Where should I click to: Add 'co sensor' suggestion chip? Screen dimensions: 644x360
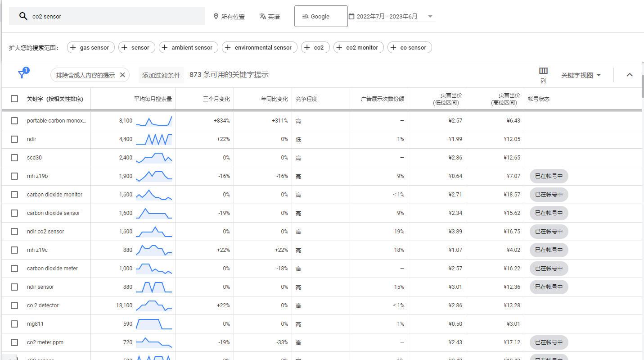point(410,47)
